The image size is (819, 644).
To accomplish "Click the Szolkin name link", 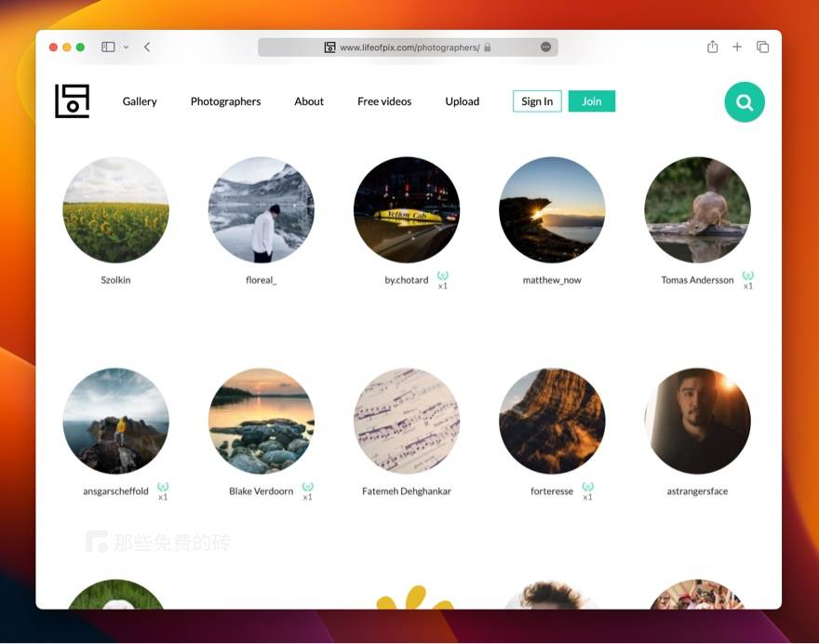I will pyautogui.click(x=116, y=280).
